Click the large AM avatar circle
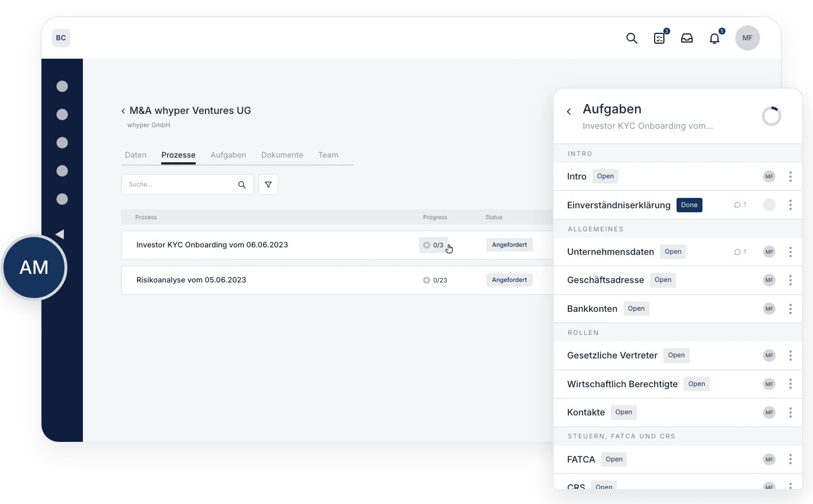This screenshot has width=813, height=504. click(x=34, y=268)
